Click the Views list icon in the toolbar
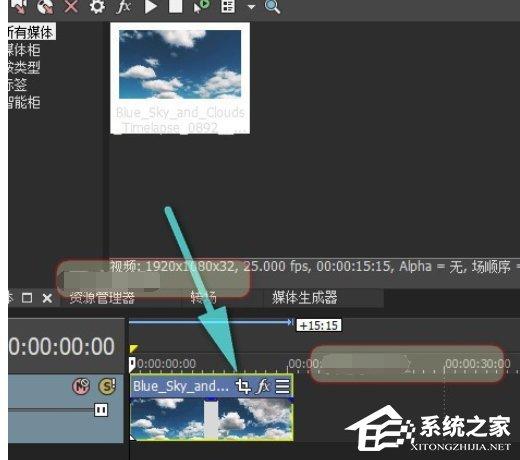The width and height of the screenshot is (520, 460). (228, 6)
